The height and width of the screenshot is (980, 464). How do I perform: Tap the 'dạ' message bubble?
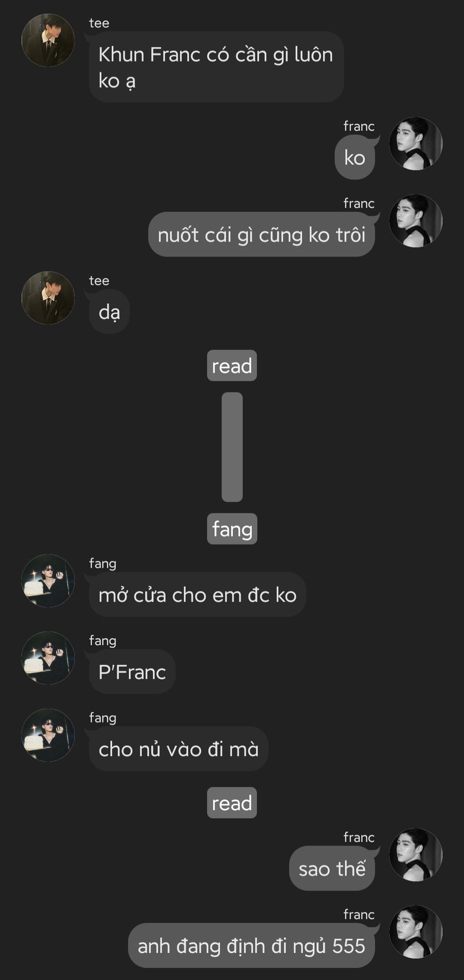(x=109, y=311)
